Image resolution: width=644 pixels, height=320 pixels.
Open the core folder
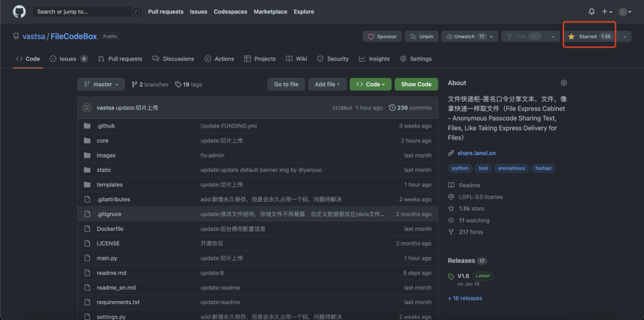103,141
